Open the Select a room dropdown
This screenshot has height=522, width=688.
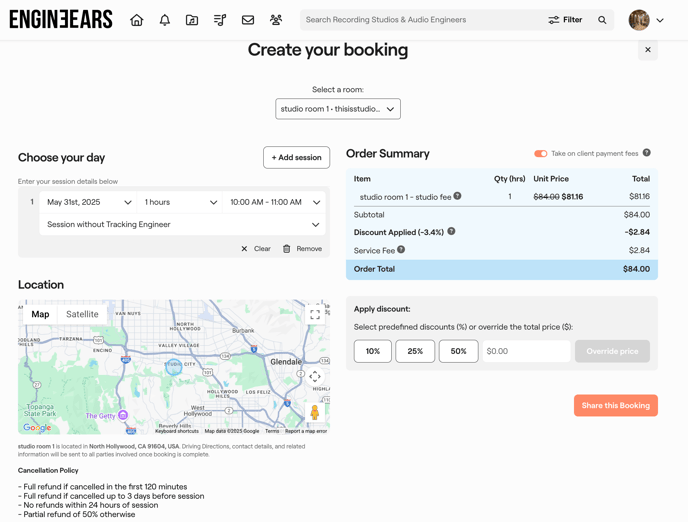coord(338,109)
